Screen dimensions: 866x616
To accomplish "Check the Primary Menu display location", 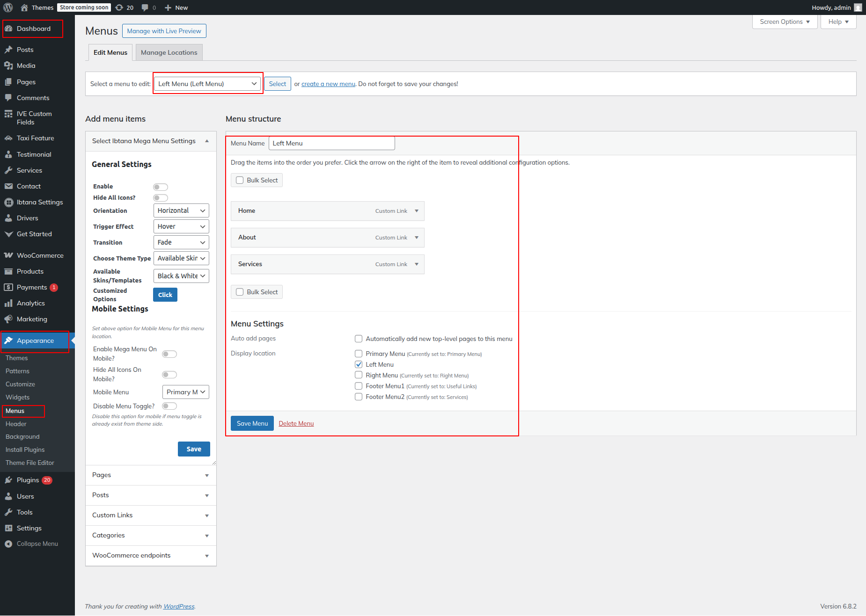I will coord(359,354).
